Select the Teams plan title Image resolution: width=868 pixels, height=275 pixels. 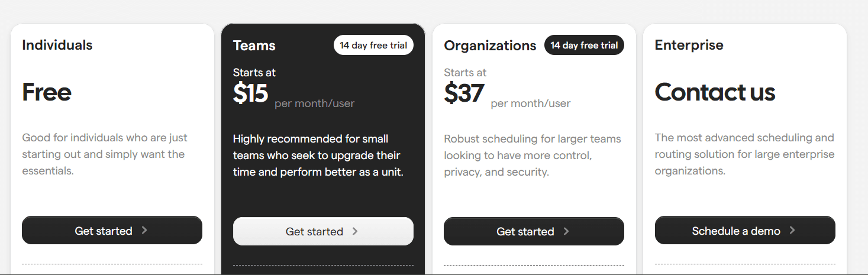(254, 46)
